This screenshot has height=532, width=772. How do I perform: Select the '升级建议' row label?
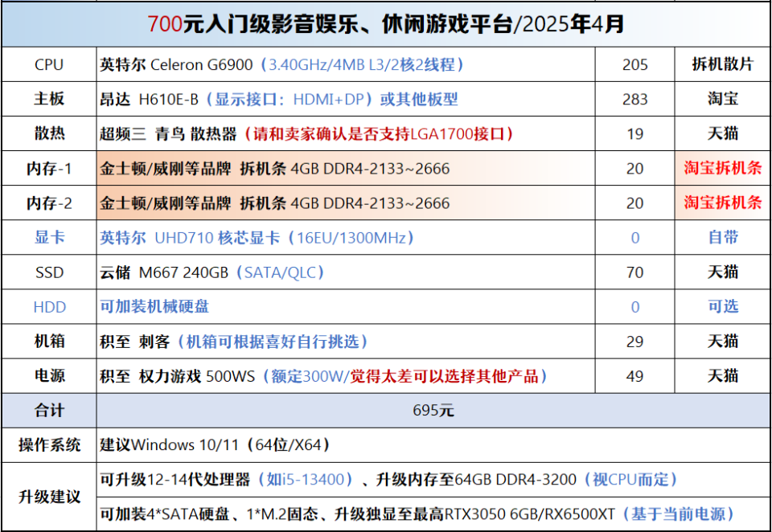click(x=49, y=497)
